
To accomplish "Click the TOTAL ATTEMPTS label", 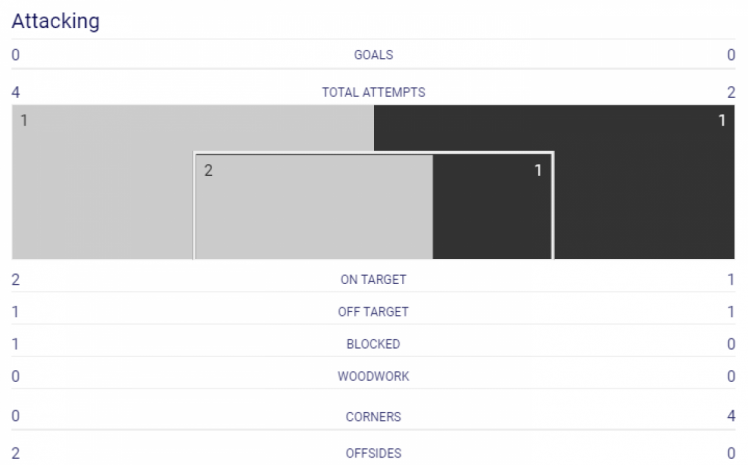I will [374, 92].
